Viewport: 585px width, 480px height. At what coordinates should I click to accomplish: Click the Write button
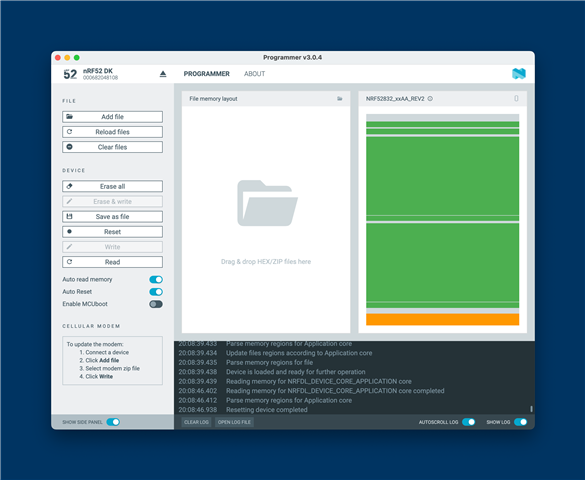[112, 247]
